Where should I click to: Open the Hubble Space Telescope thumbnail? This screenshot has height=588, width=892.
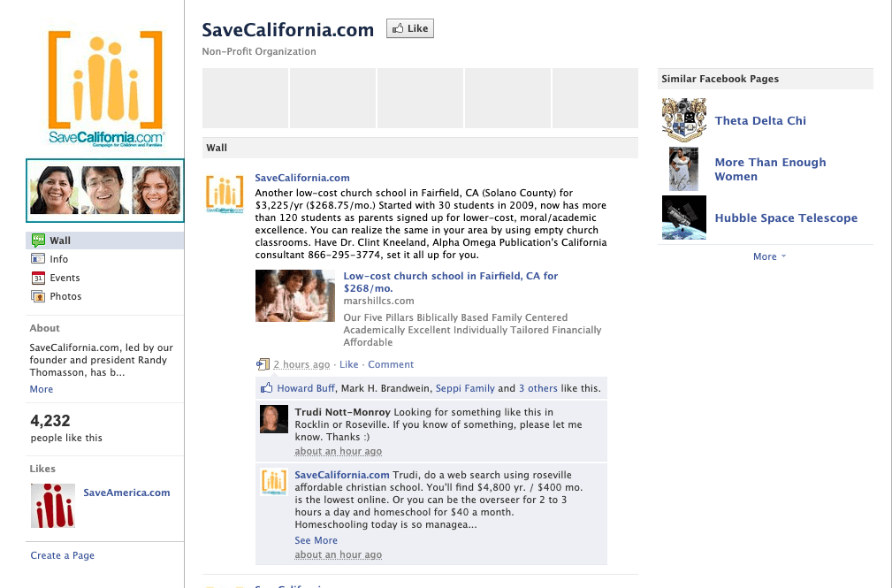[683, 218]
